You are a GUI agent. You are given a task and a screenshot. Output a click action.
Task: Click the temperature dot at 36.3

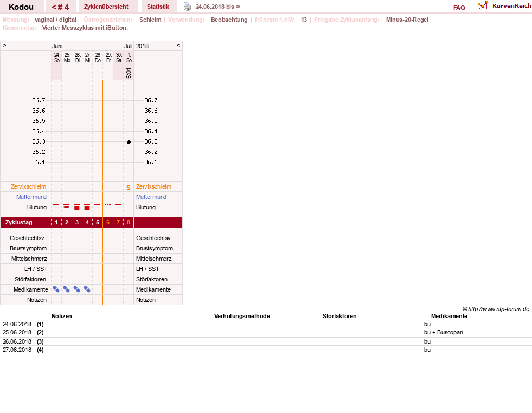tap(129, 142)
